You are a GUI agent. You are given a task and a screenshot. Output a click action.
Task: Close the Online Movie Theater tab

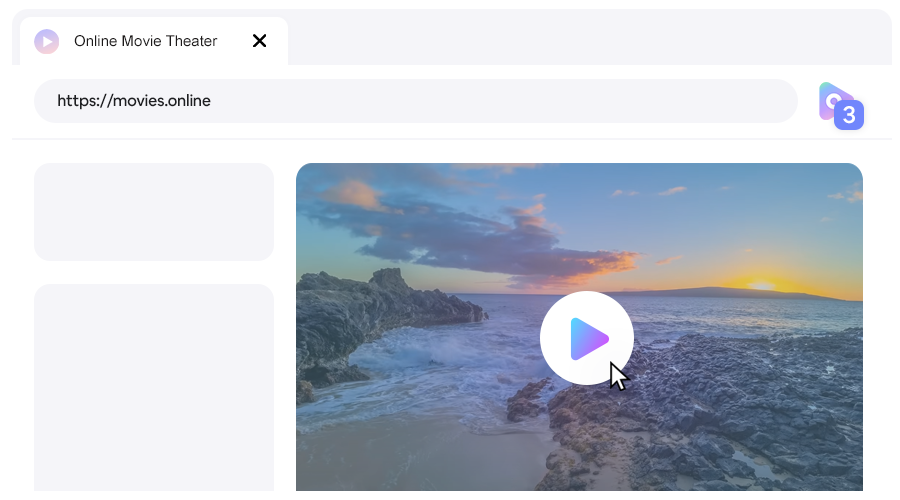coord(259,41)
